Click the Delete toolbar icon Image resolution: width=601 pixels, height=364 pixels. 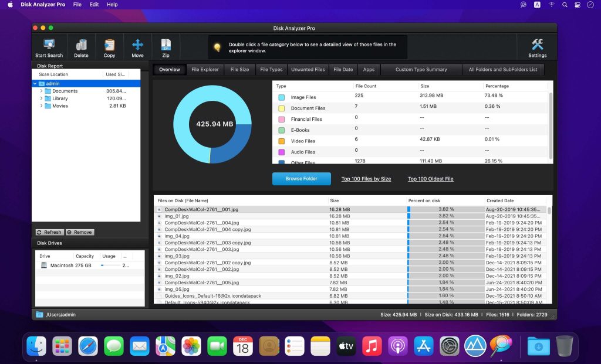(81, 47)
